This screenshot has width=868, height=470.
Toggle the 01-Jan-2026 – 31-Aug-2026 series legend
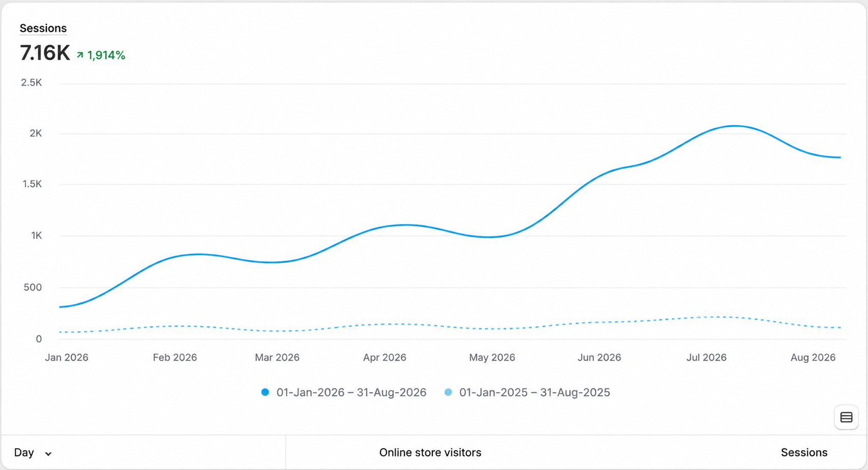coord(344,392)
